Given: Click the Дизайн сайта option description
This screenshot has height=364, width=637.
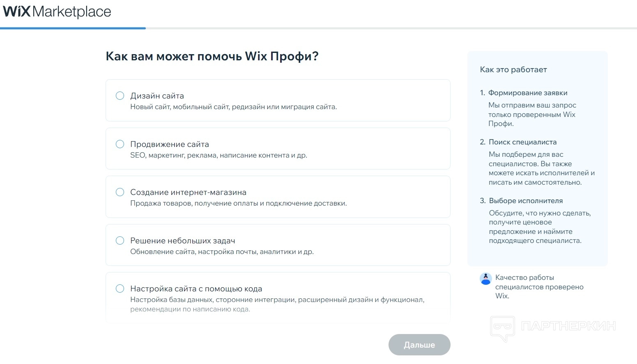Looking at the screenshot, I should [x=233, y=107].
